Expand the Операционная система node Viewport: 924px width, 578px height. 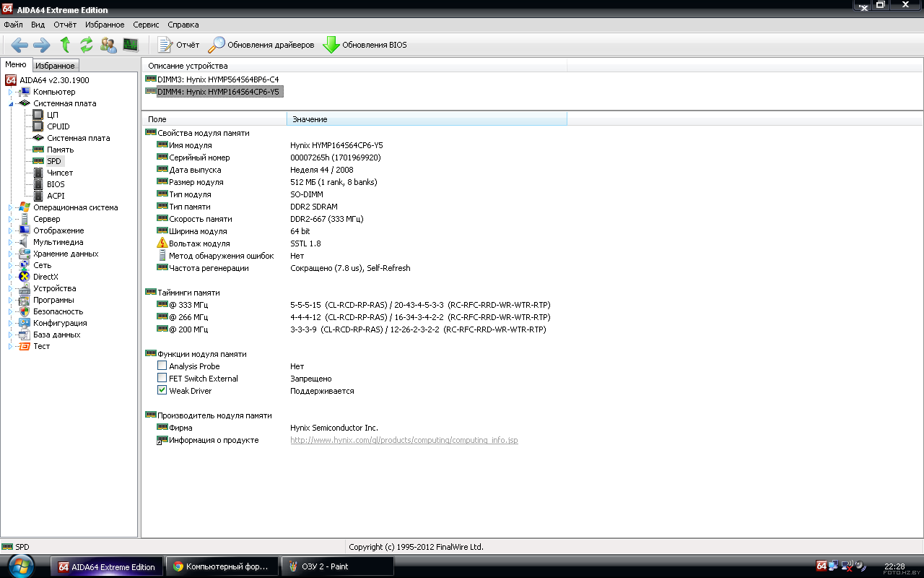pyautogui.click(x=11, y=207)
